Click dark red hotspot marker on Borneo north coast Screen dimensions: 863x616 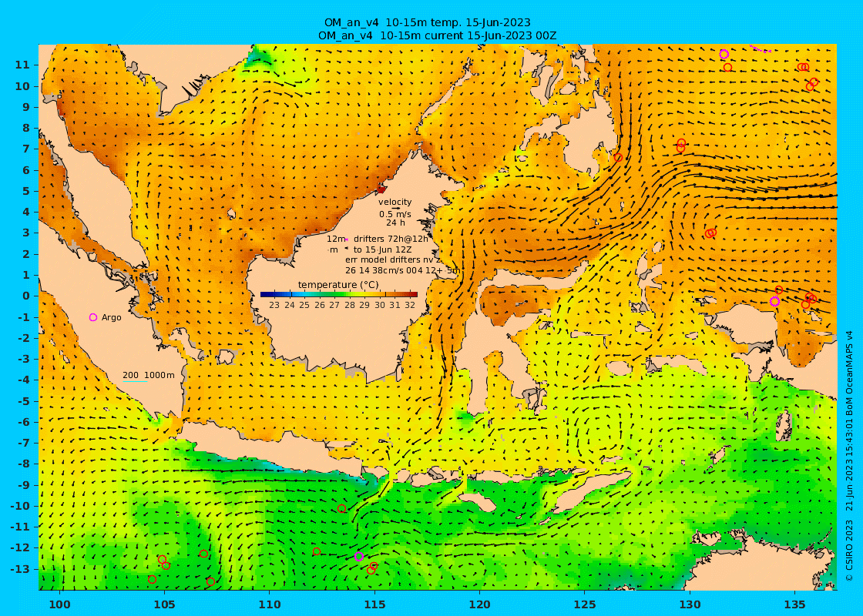(x=381, y=189)
